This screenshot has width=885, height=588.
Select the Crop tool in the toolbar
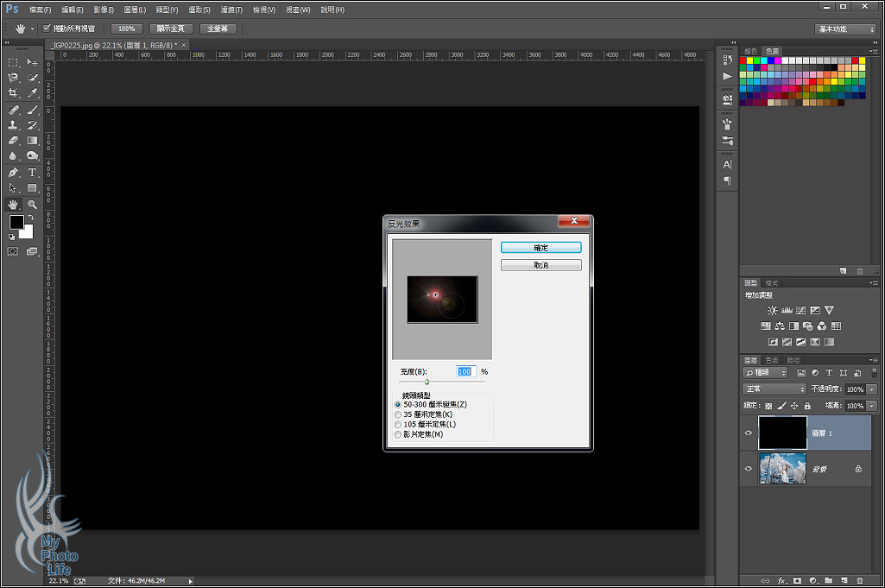(x=14, y=93)
